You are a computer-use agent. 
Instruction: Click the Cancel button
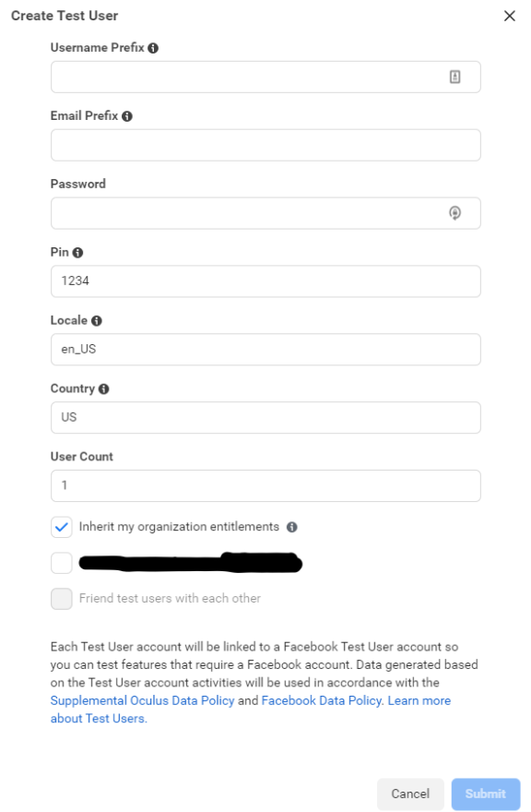pos(410,794)
